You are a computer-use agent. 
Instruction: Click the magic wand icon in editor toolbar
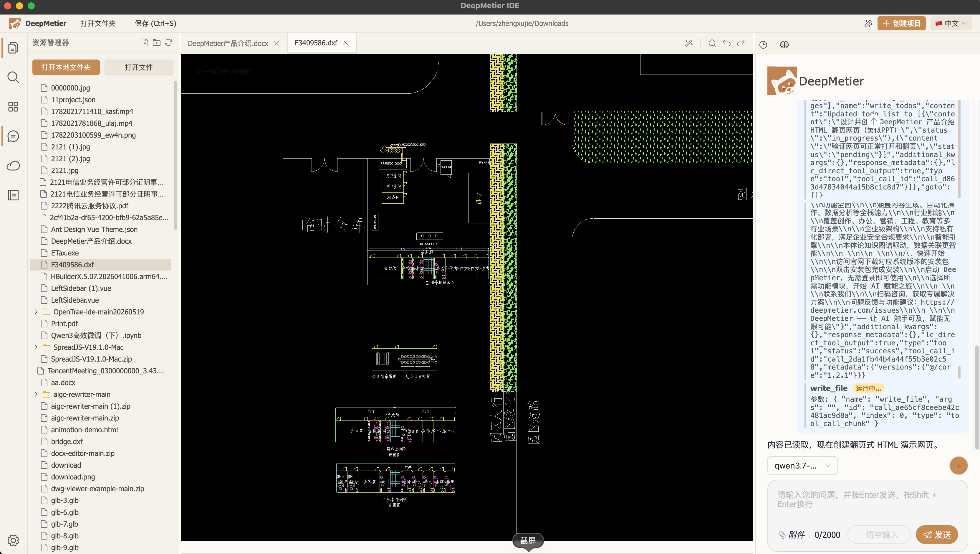tap(689, 43)
